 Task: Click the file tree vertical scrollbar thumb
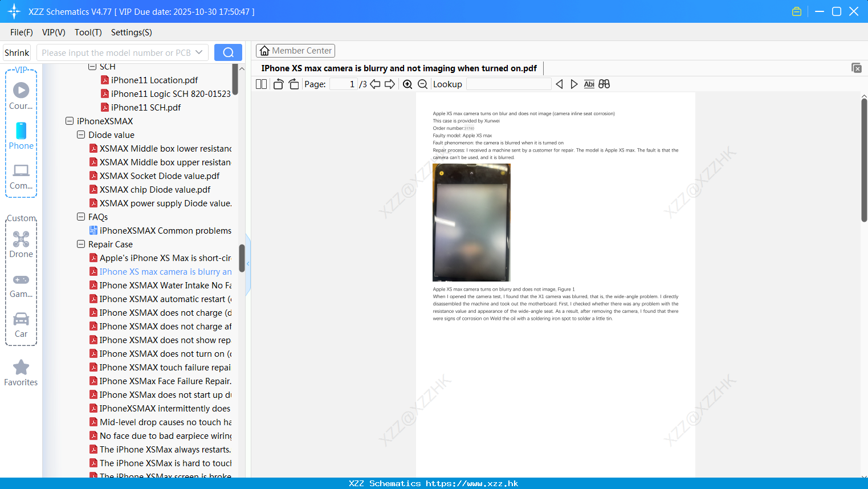pyautogui.click(x=242, y=258)
